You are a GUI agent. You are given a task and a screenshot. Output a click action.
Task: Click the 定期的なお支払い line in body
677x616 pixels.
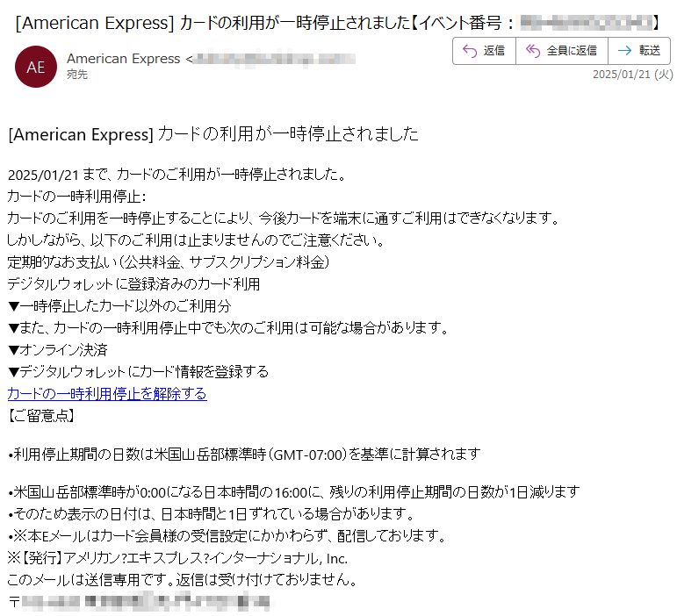[169, 261]
